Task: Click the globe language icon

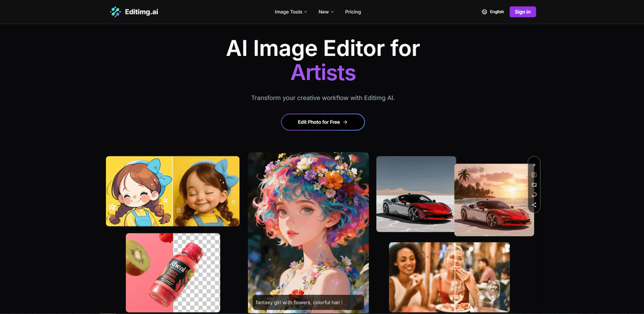Action: point(484,12)
